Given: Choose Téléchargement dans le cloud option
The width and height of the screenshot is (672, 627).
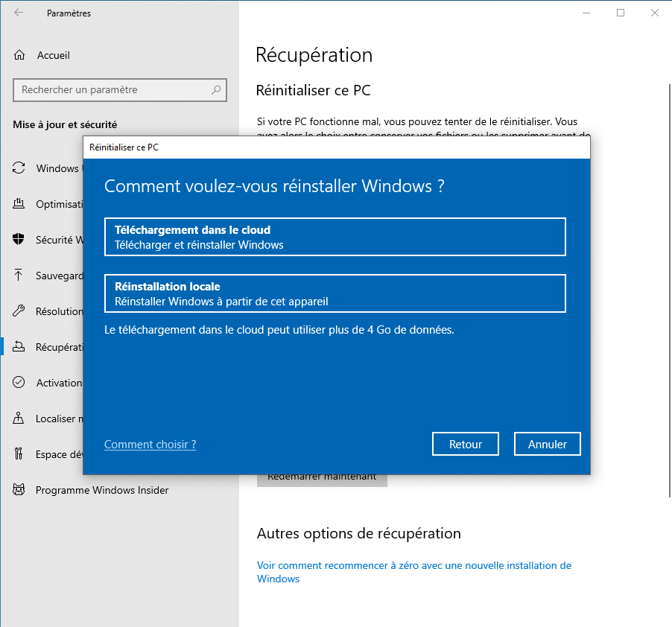Looking at the screenshot, I should click(335, 237).
